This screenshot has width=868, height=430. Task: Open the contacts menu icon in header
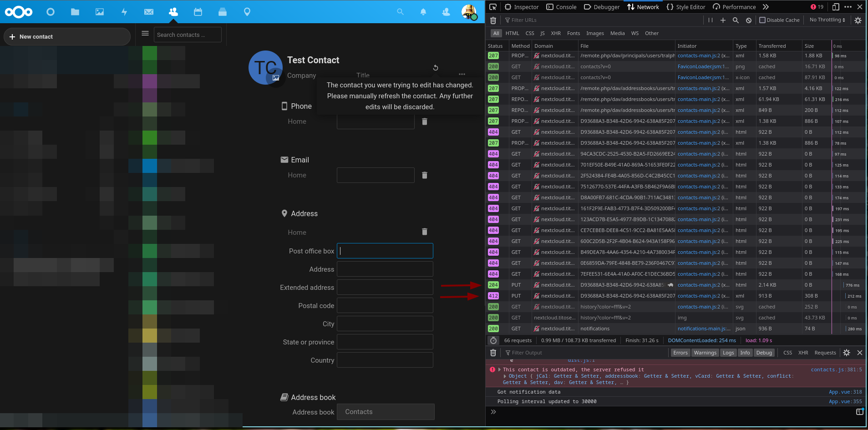446,12
